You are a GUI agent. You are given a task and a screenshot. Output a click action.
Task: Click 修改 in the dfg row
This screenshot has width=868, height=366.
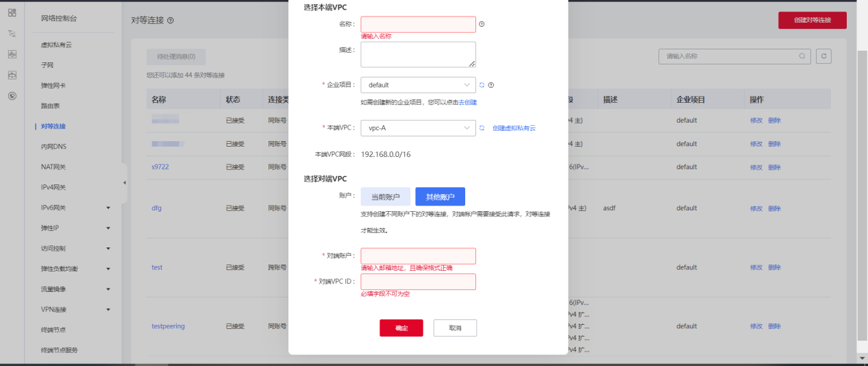(756, 208)
